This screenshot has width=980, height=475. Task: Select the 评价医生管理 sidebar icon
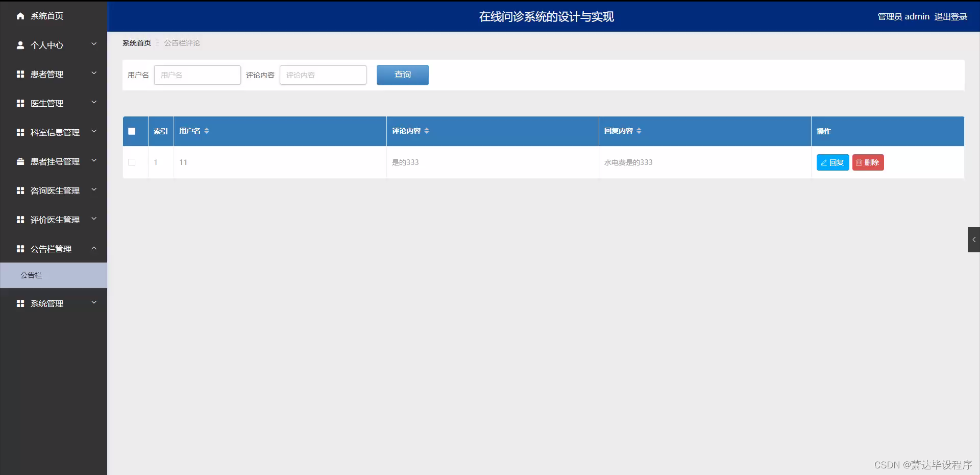20,220
